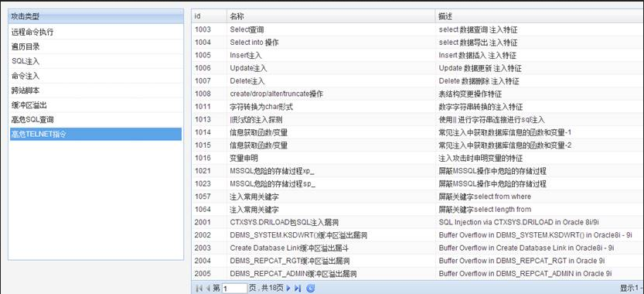
Task: Select attack type 命令注入
Action: click(96, 76)
